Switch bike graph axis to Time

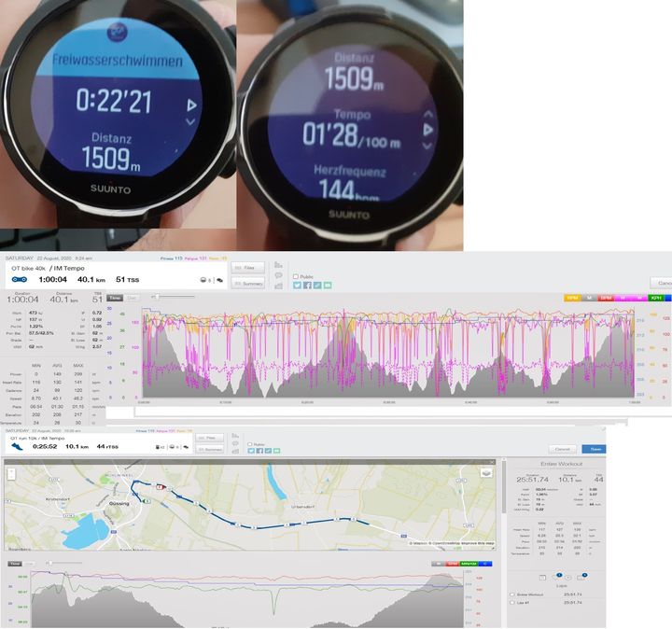point(115,298)
